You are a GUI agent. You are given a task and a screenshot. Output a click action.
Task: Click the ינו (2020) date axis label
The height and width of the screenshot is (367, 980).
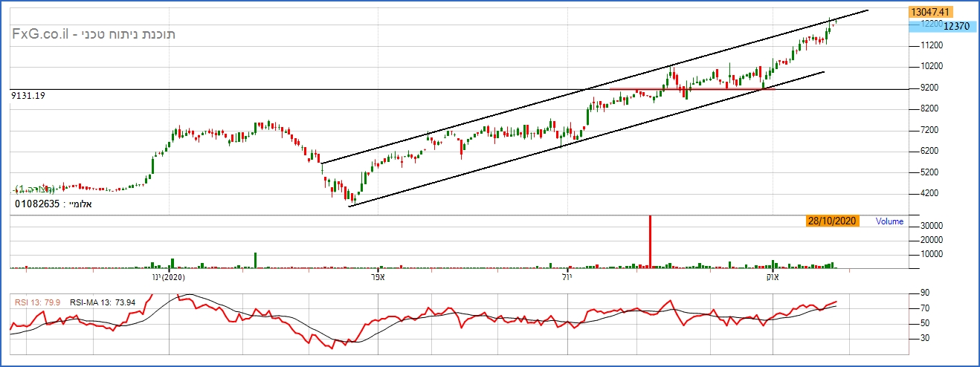167,277
